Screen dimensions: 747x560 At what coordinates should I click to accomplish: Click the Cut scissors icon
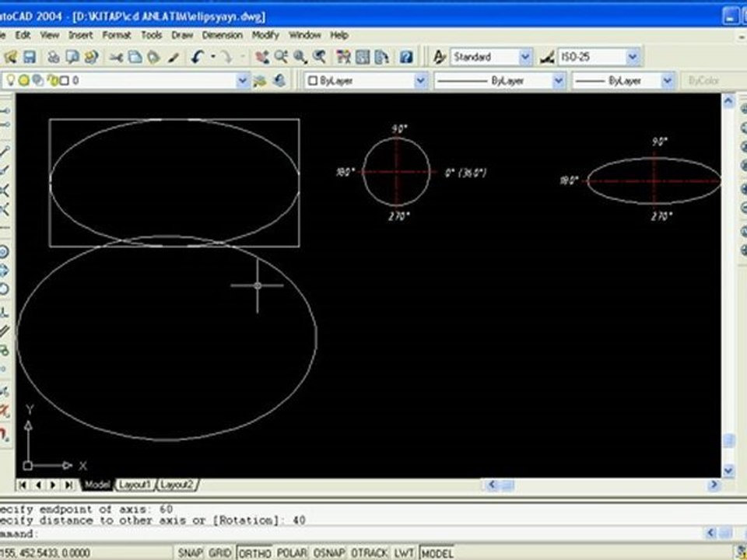(116, 57)
